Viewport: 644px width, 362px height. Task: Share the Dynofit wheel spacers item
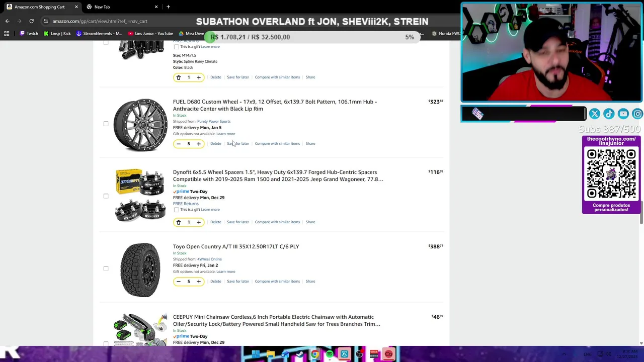click(310, 222)
